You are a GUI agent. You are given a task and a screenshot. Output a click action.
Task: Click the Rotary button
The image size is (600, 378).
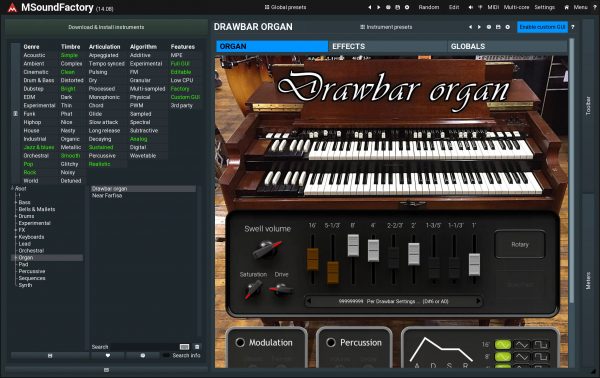coord(520,244)
